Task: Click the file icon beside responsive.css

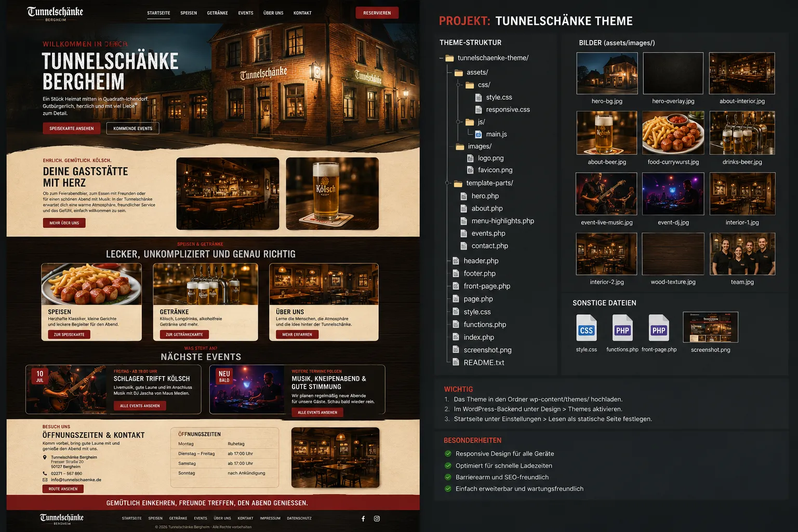Action: (x=478, y=110)
